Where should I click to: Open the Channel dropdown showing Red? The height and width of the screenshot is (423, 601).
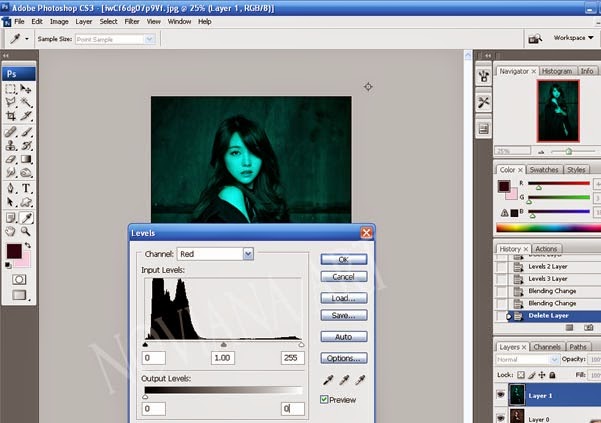[x=215, y=254]
